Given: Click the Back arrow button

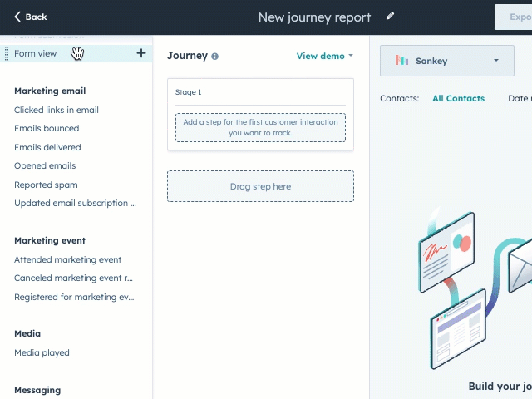Looking at the screenshot, I should tap(31, 17).
